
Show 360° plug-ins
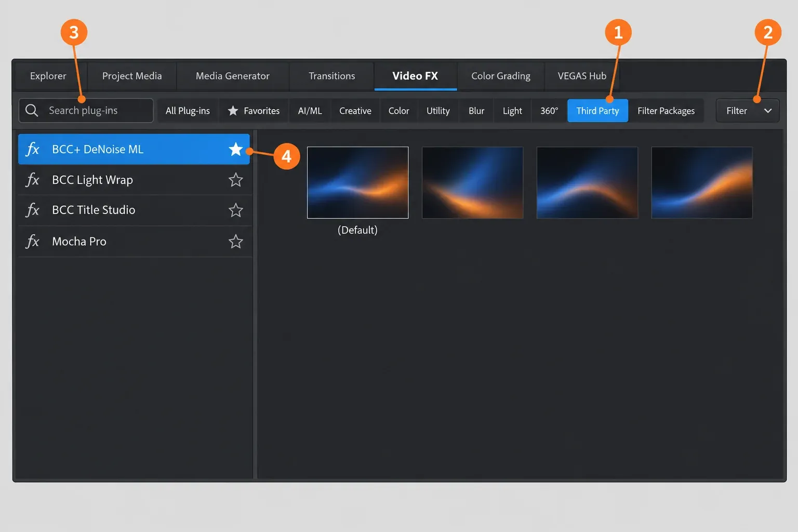coord(549,111)
